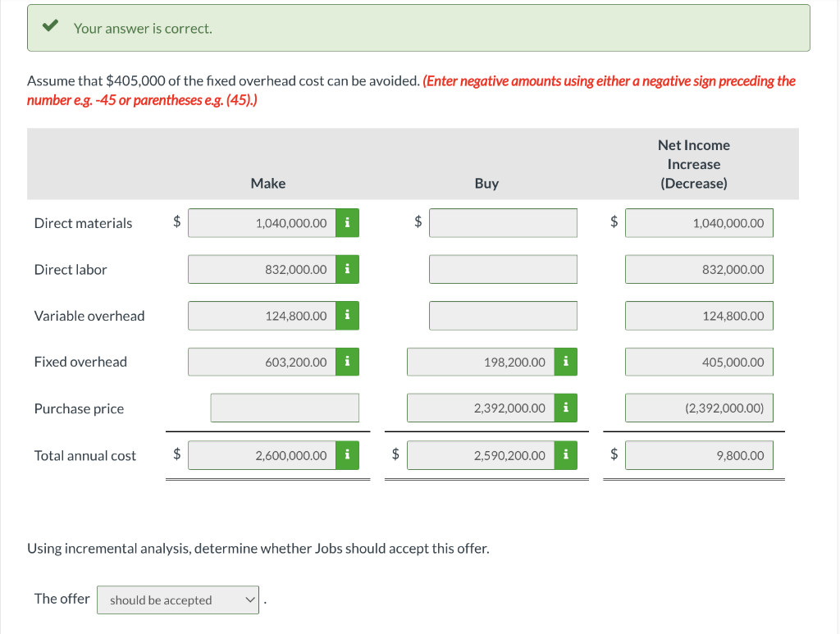Click info icon beside Direct labor Make value
This screenshot has height=634, width=840.
[x=347, y=269]
